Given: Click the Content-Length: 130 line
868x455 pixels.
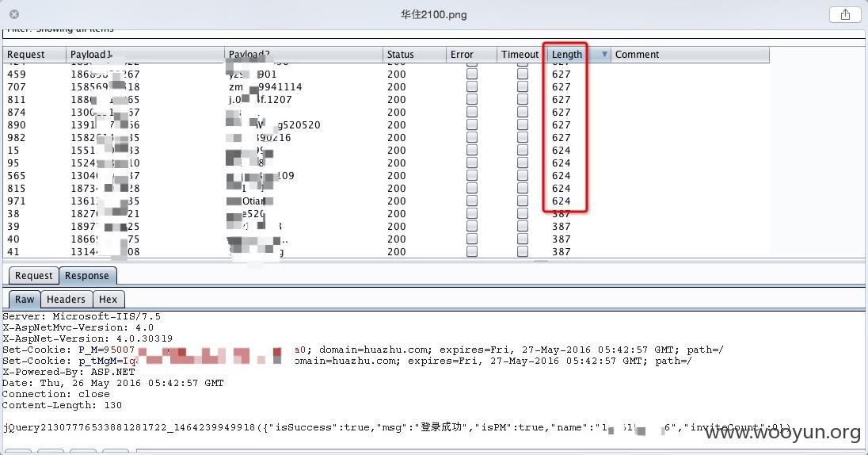Looking at the screenshot, I should click(x=62, y=405).
